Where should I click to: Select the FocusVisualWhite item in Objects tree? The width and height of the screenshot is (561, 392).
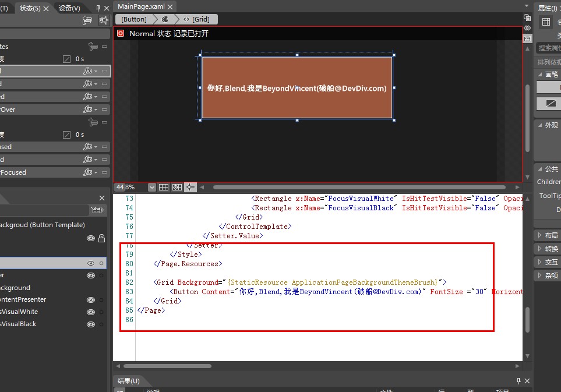click(19, 312)
